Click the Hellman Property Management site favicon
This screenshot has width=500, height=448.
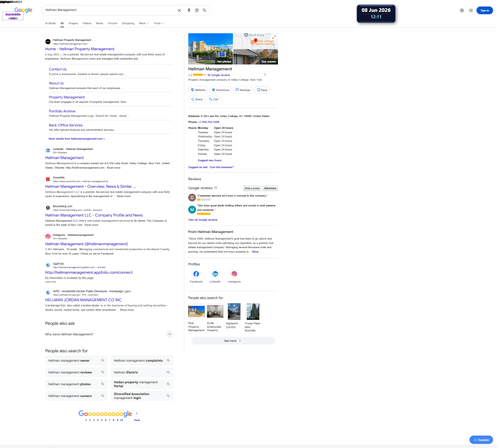48,42
